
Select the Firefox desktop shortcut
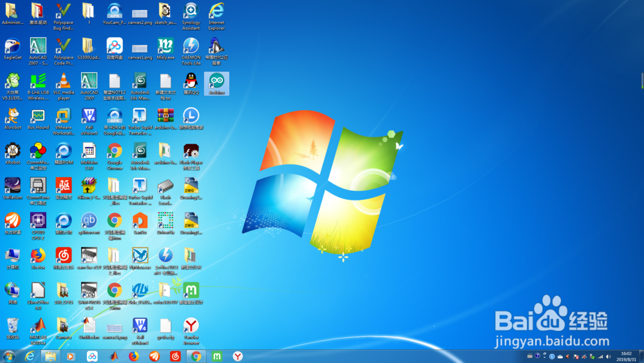pyautogui.click(x=38, y=259)
